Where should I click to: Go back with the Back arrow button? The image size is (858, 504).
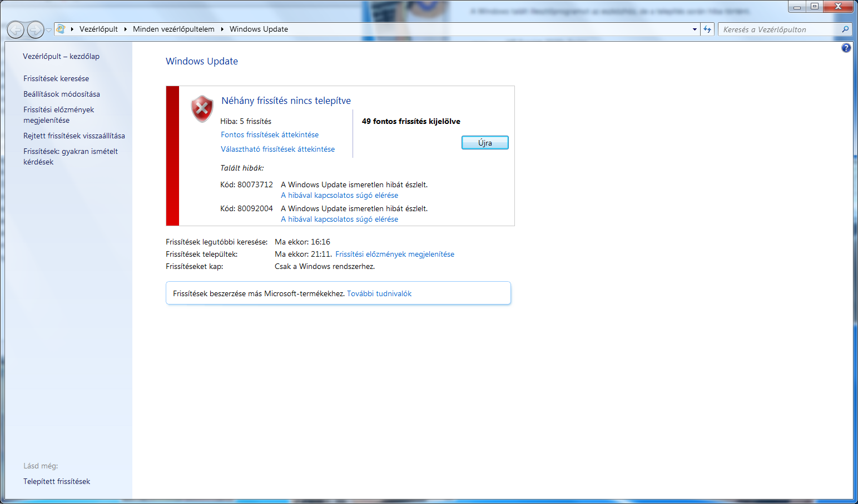[x=16, y=29]
